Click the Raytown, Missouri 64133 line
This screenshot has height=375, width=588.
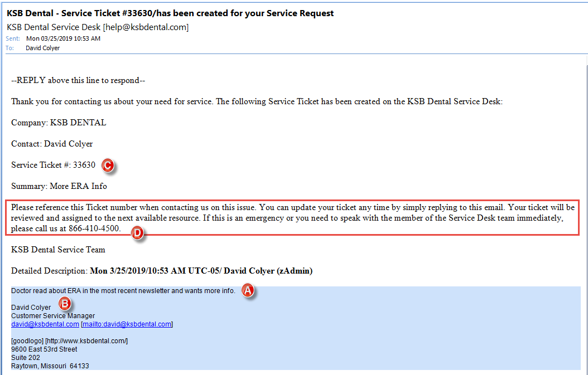50,366
